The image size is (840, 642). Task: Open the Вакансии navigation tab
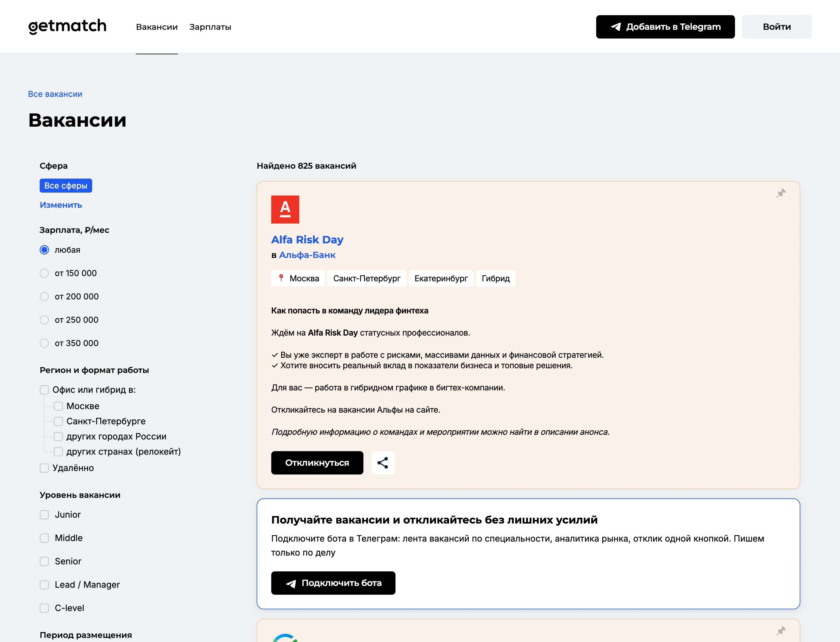click(x=157, y=27)
